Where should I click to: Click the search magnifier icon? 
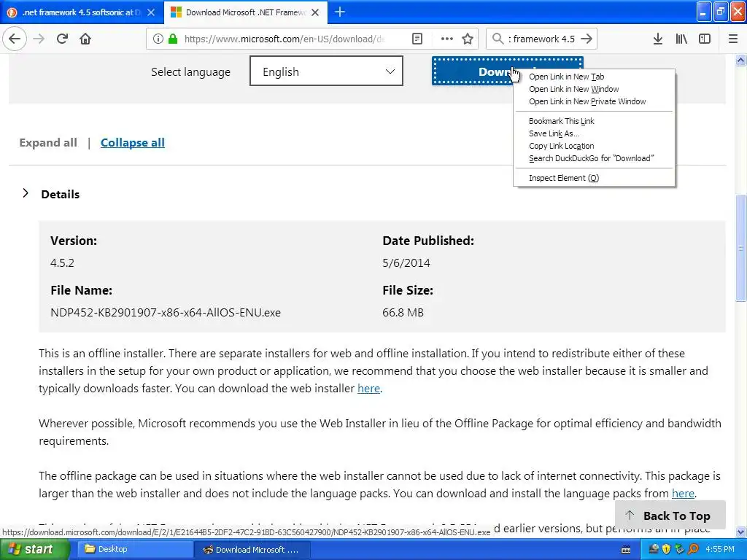pos(498,39)
